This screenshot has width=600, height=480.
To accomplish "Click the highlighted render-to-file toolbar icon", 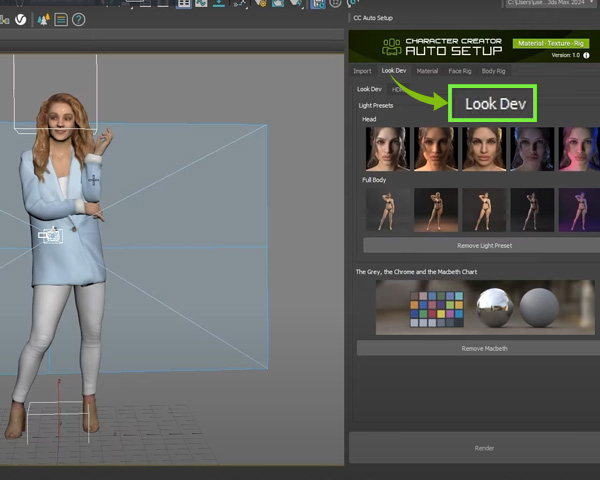I will pos(318,3).
